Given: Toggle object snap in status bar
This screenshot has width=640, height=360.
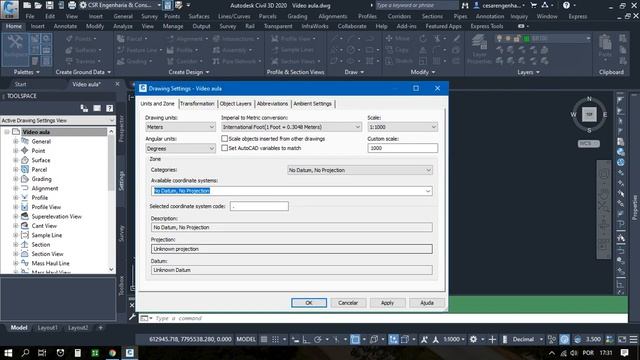Looking at the screenshot, I should pyautogui.click(x=355, y=339).
